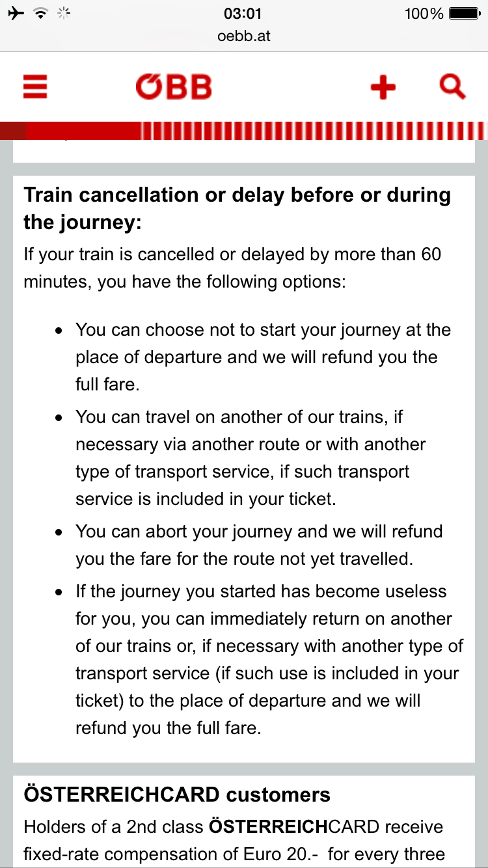
Task: Open search with the magnifier icon
Action: tap(452, 87)
